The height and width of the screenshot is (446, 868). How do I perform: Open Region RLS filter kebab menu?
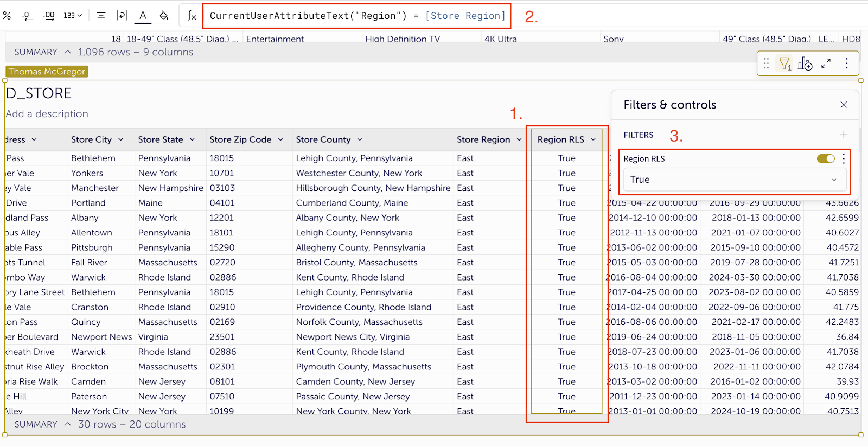[x=844, y=158]
